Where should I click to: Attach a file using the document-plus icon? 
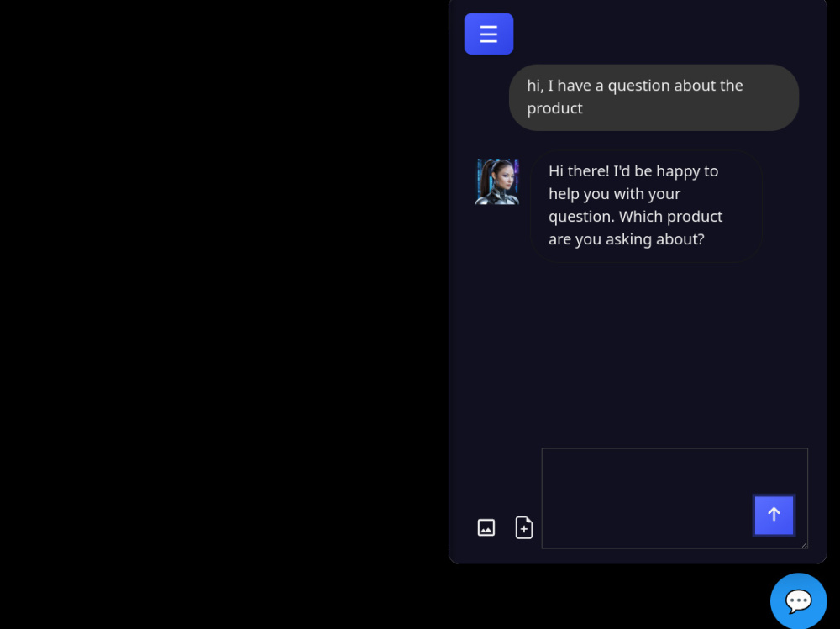524,527
